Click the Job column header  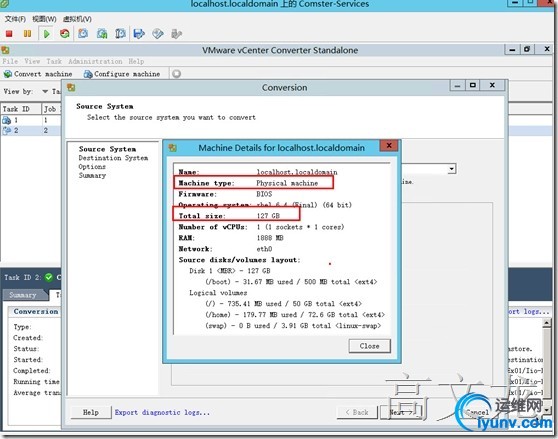52,109
